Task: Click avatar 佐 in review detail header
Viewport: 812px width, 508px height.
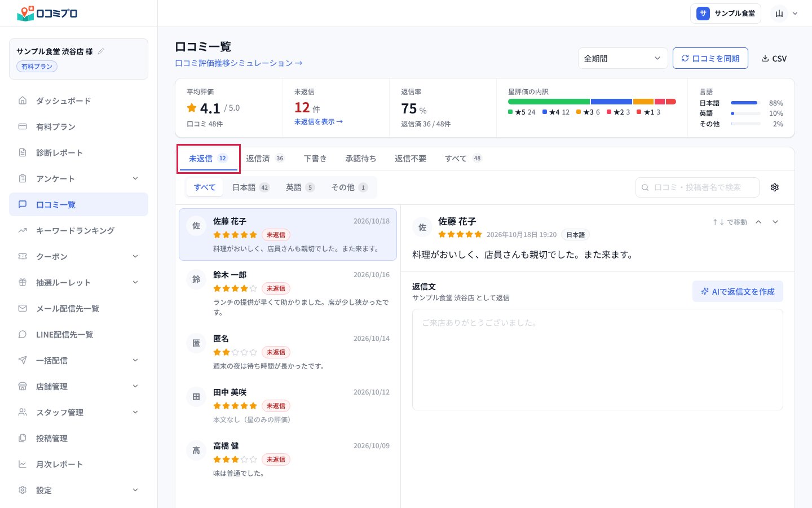Action: click(422, 227)
